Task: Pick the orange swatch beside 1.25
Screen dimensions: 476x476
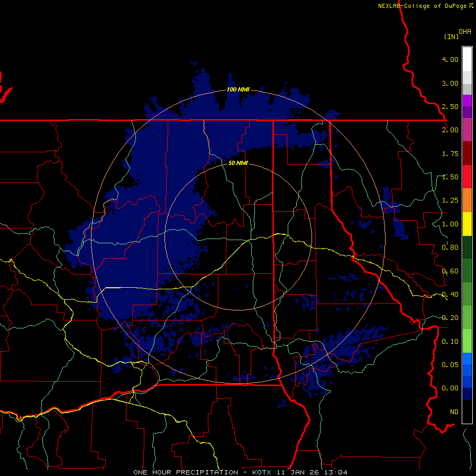Action: (x=467, y=200)
